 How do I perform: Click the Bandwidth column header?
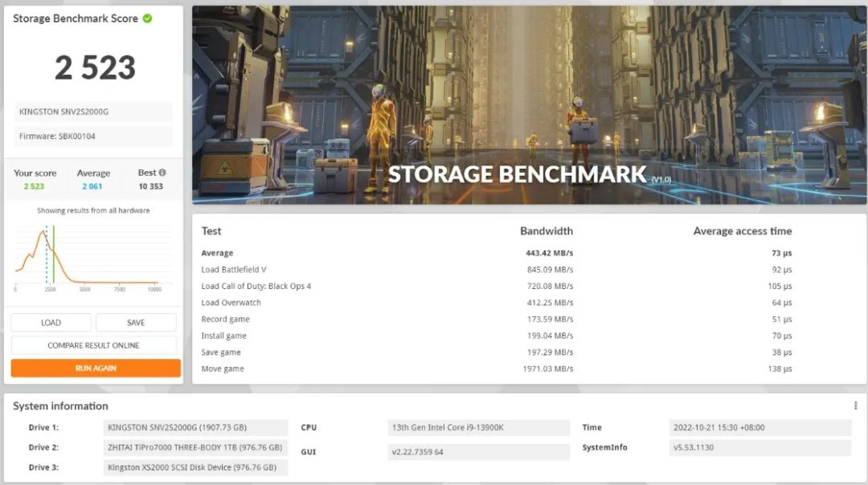(x=547, y=230)
